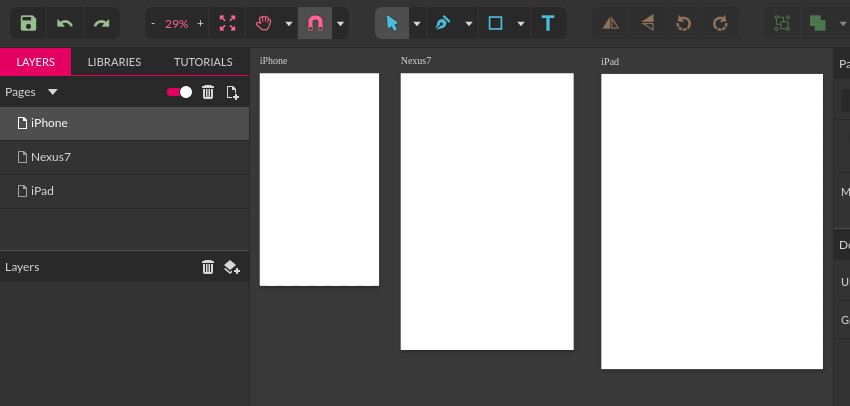Open the combine shapes options dropdown
The height and width of the screenshot is (406, 850).
point(842,23)
